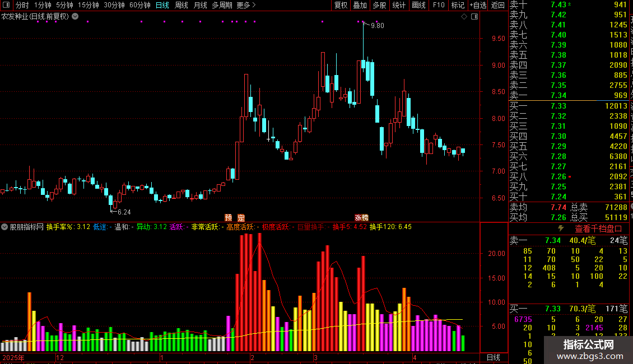Select the 买五 bid row at 7.29

[x=569, y=146]
